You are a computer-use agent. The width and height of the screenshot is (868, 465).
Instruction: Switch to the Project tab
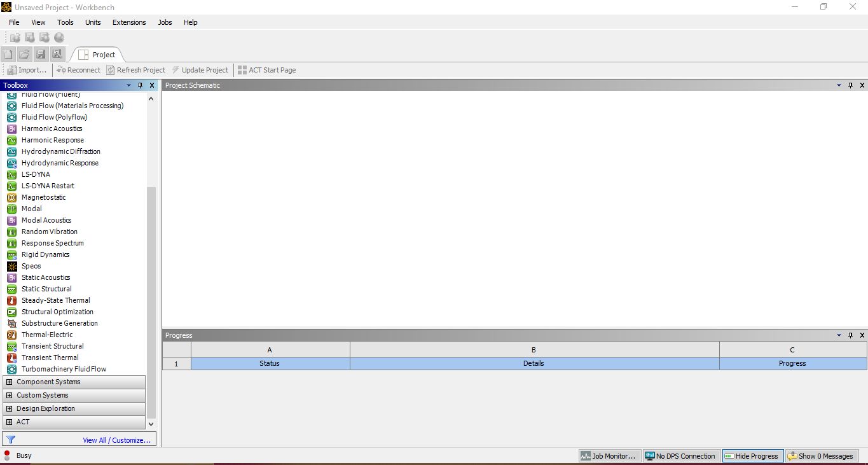(x=97, y=55)
